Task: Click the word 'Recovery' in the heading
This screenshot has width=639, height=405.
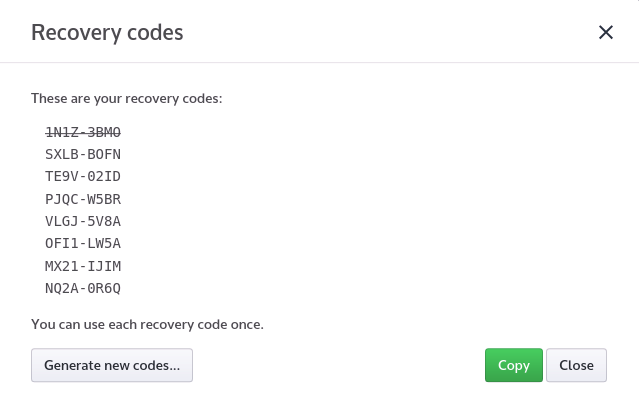Action: 76,33
